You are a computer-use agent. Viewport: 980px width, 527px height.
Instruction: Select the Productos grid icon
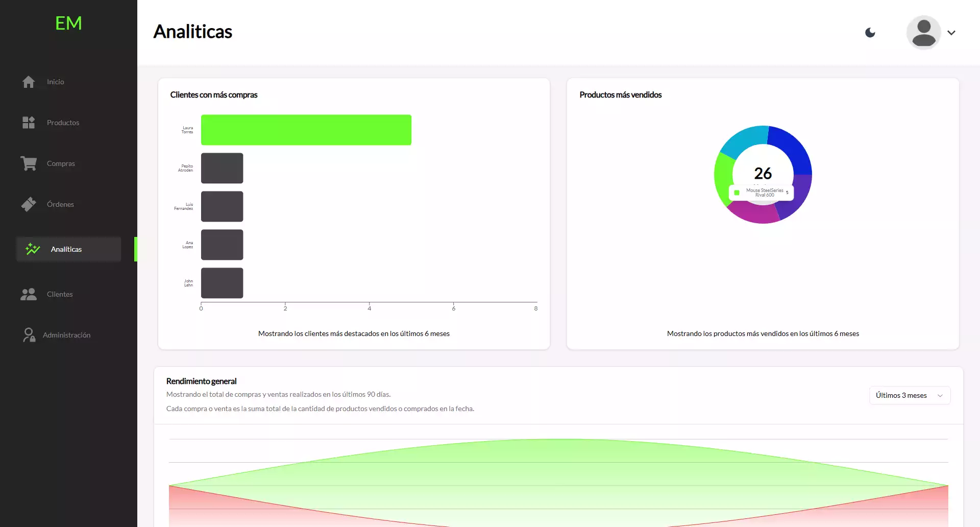click(x=29, y=123)
